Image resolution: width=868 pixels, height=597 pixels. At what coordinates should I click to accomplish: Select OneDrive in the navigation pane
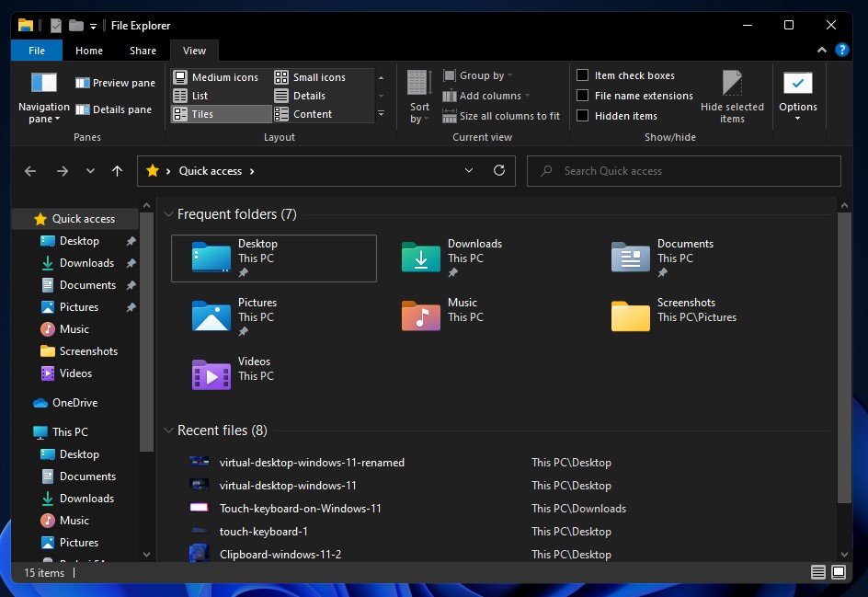pyautogui.click(x=74, y=403)
